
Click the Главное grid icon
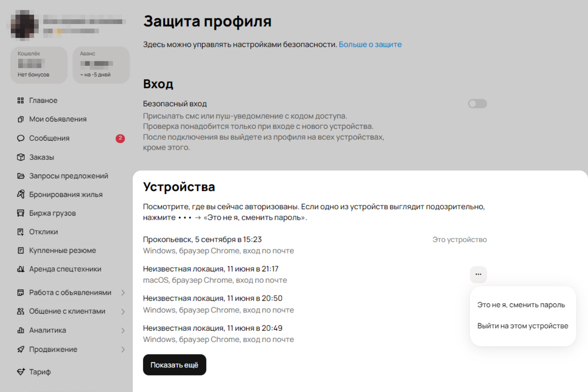[x=21, y=101]
